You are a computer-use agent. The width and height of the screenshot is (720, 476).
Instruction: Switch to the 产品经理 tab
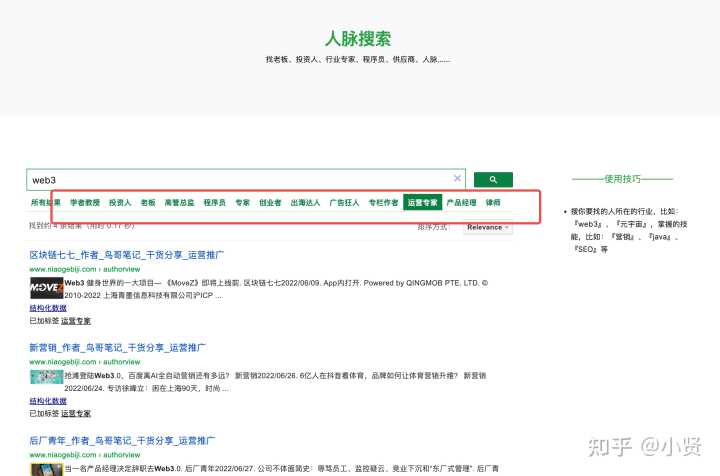point(461,202)
